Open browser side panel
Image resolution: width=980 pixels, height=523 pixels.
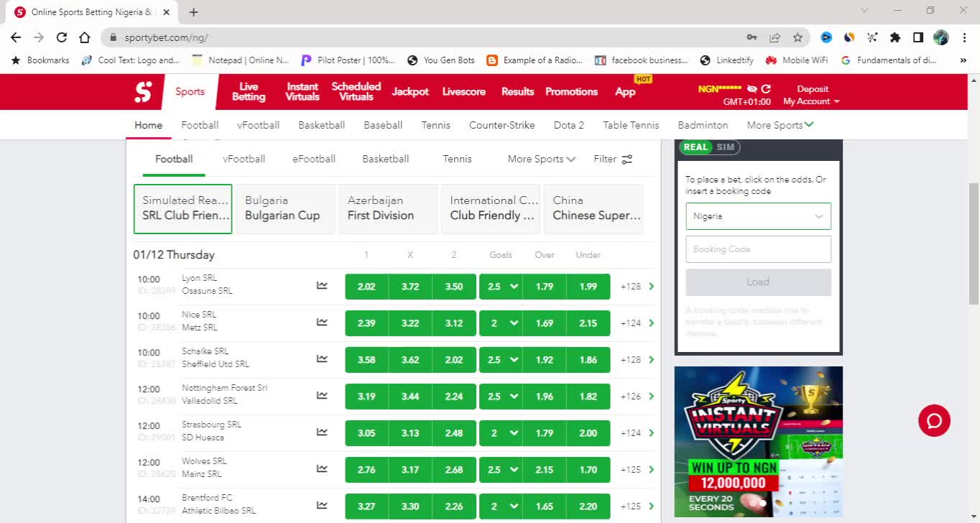coord(918,37)
